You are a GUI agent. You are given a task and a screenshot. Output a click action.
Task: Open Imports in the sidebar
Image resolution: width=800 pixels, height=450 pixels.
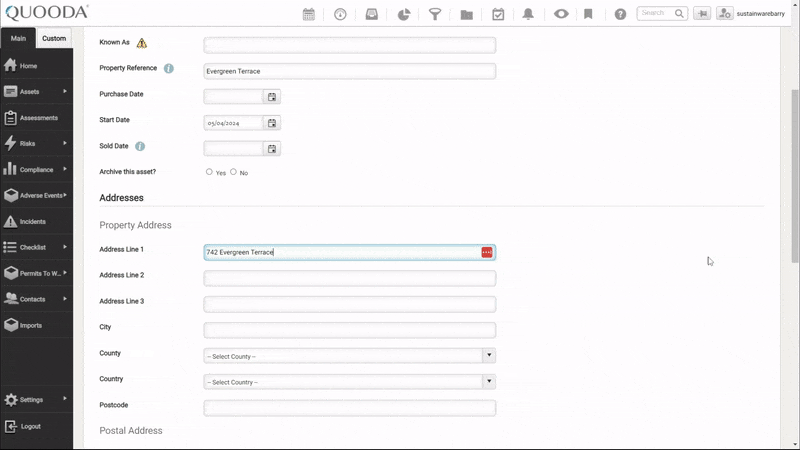[36, 325]
